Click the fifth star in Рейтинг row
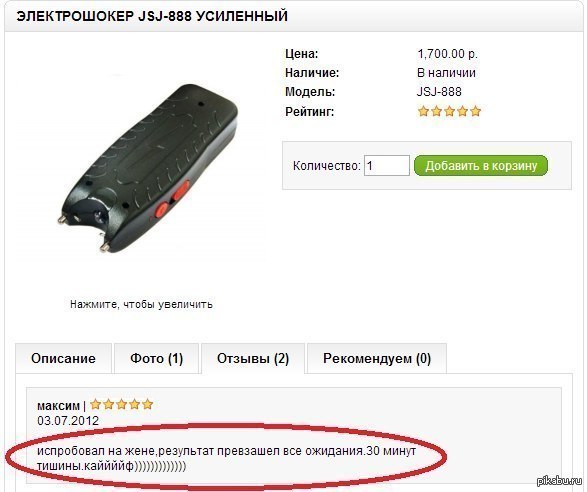 (475, 111)
